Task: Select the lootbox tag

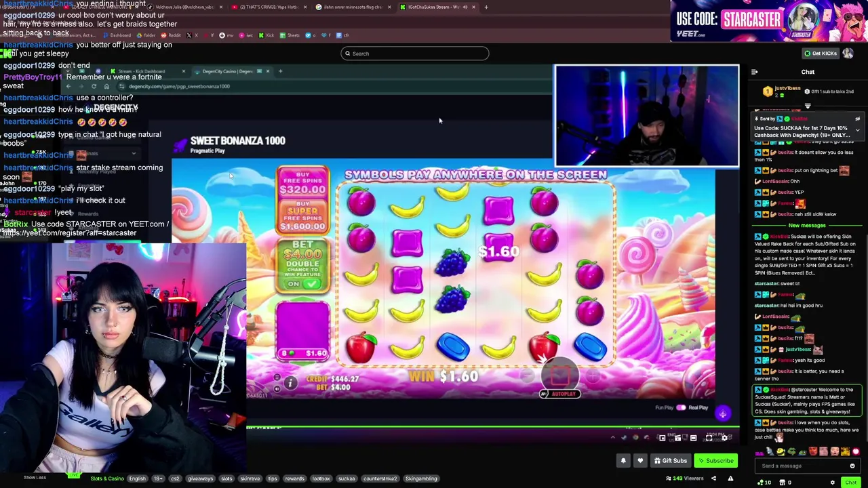Action: [321, 479]
